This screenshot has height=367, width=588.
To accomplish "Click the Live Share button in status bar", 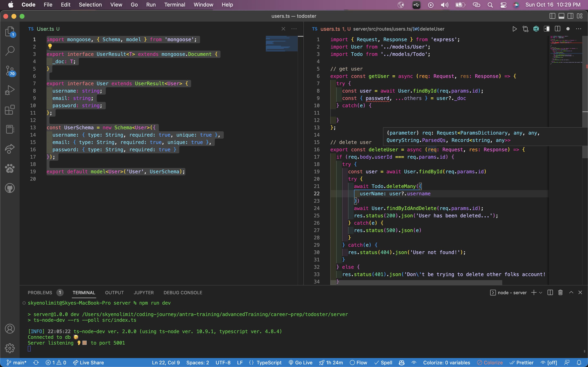I will click(x=92, y=362).
